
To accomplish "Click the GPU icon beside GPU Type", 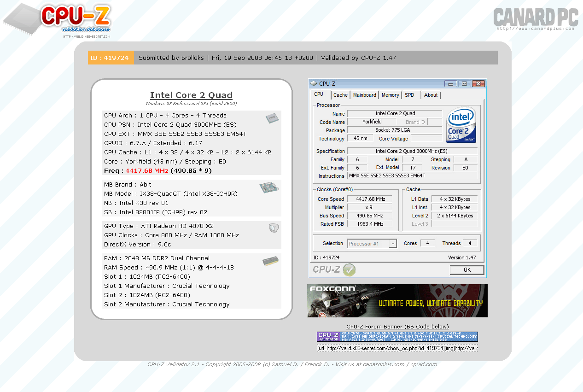I will click(274, 228).
